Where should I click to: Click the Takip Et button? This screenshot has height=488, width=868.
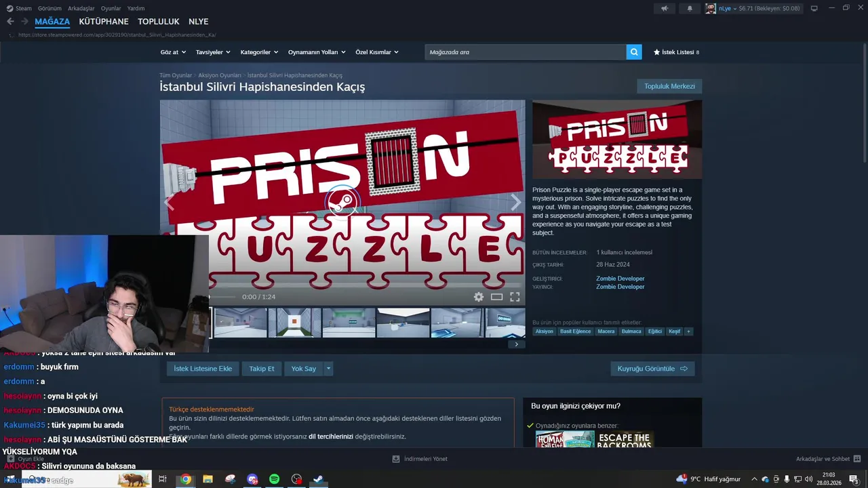[x=262, y=369]
